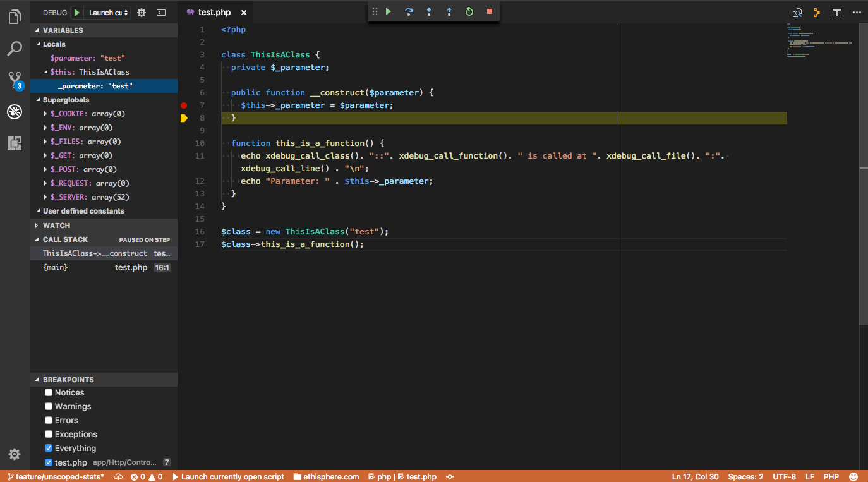Viewport: 868px width, 482px height.
Task: Click the red breakpoint on line 7
Action: pyautogui.click(x=184, y=105)
